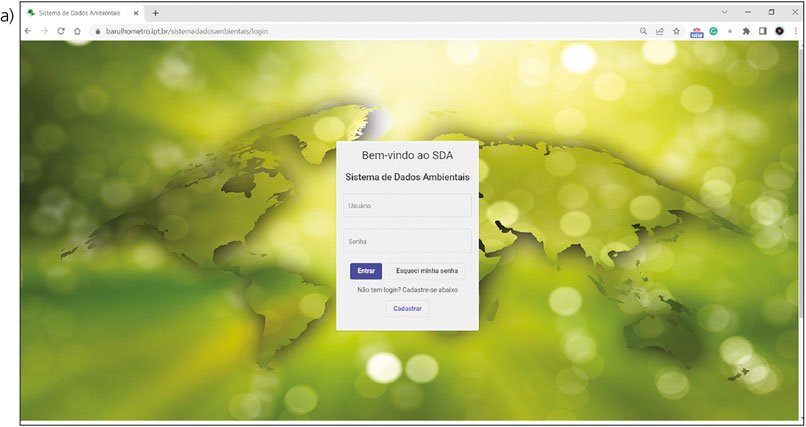Toggle the browser side panel
This screenshot has height=427, width=806.
click(x=761, y=31)
